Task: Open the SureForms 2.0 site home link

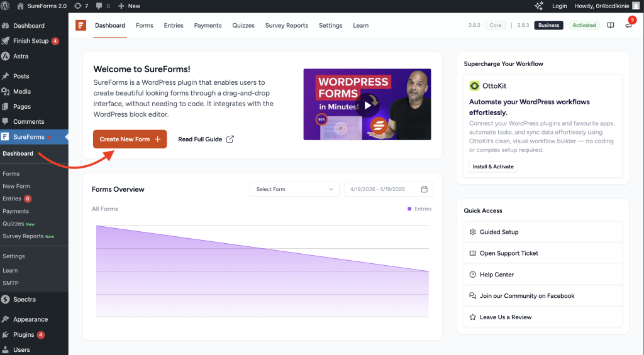Action: click(42, 6)
